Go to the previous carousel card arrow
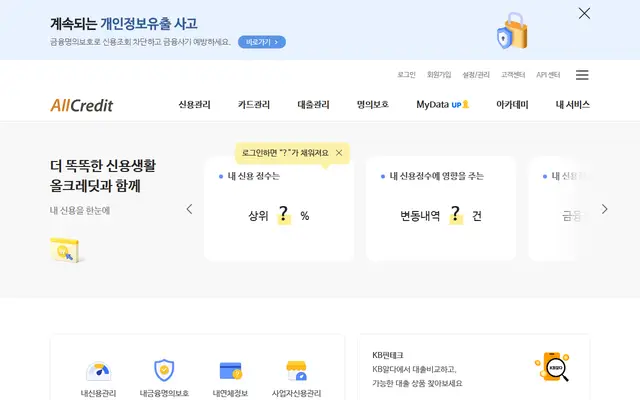Screen dimensions: 640x400 (x=189, y=209)
